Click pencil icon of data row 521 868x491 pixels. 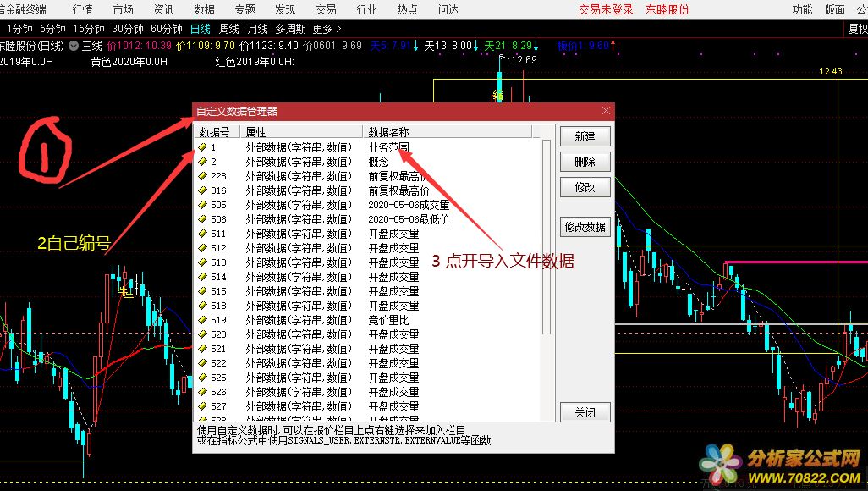pos(202,349)
